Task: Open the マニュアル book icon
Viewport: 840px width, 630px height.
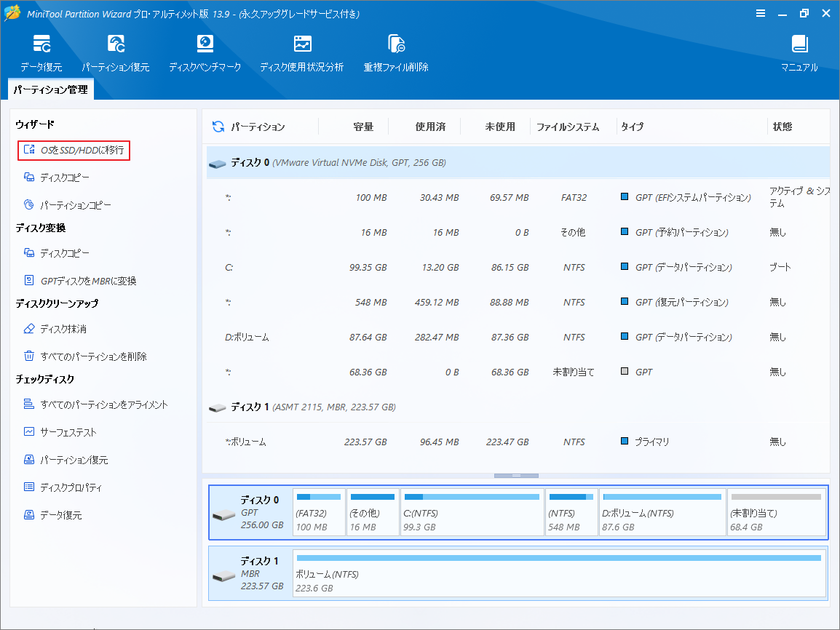Action: (x=799, y=44)
